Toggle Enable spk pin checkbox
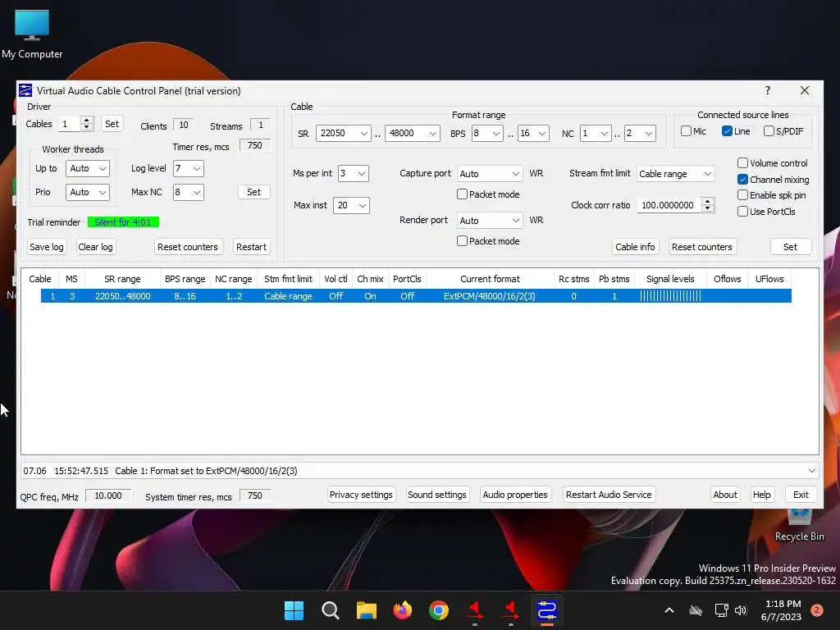The width and height of the screenshot is (840, 630). click(x=742, y=195)
